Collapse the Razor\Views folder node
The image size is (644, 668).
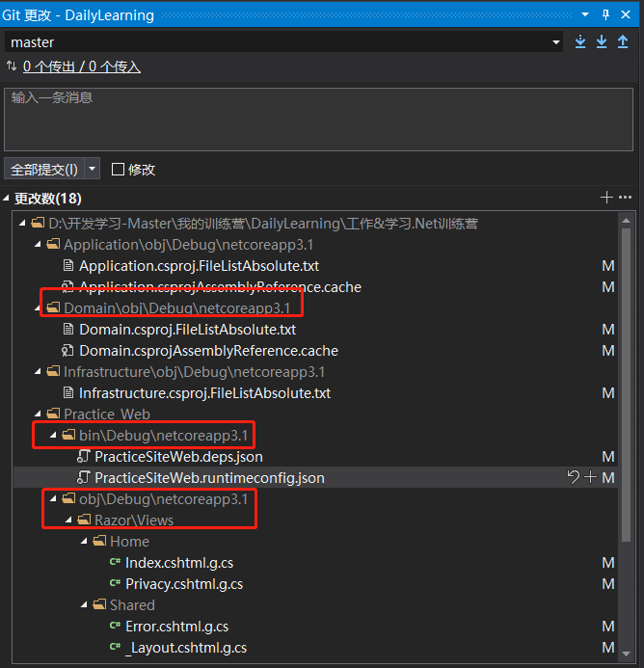[68, 521]
